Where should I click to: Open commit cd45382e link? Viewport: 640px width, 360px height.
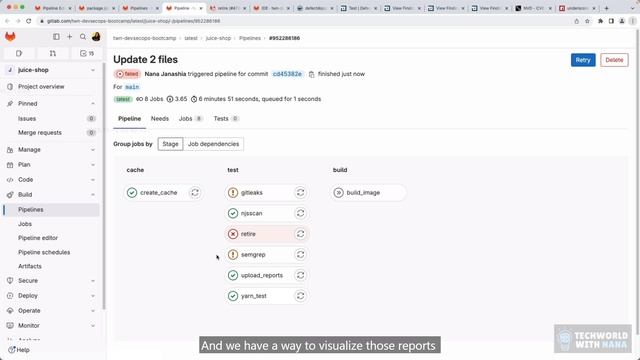(x=287, y=74)
